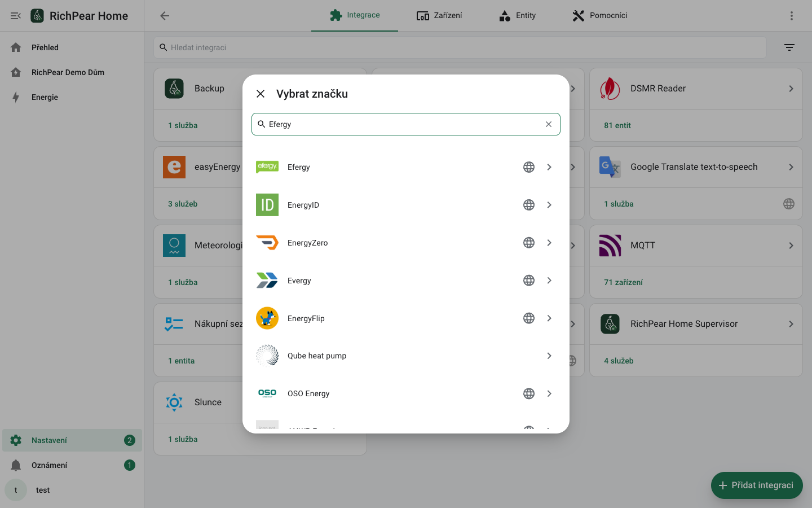Switch to the Entity tab
Image resolution: width=812 pixels, height=508 pixels.
[x=517, y=15]
